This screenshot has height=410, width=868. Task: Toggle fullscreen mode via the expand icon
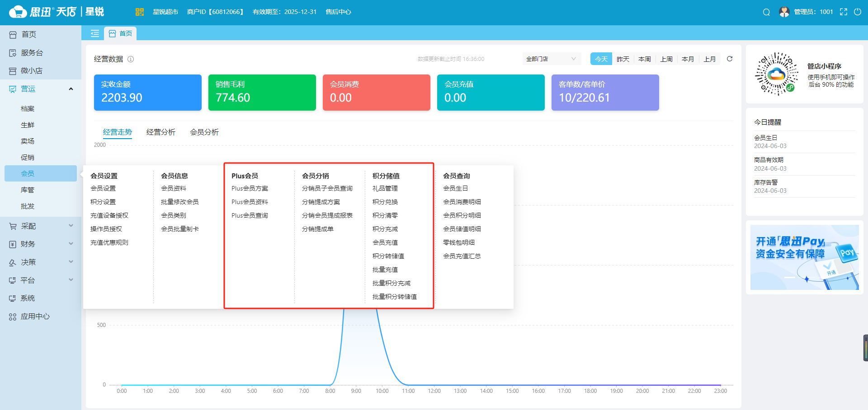tap(844, 12)
